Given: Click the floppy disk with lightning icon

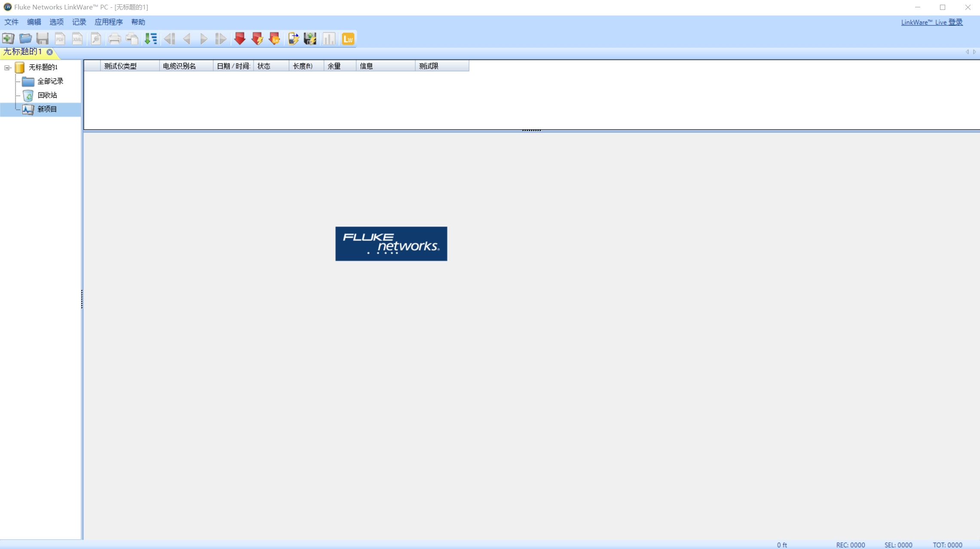Looking at the screenshot, I should point(310,39).
